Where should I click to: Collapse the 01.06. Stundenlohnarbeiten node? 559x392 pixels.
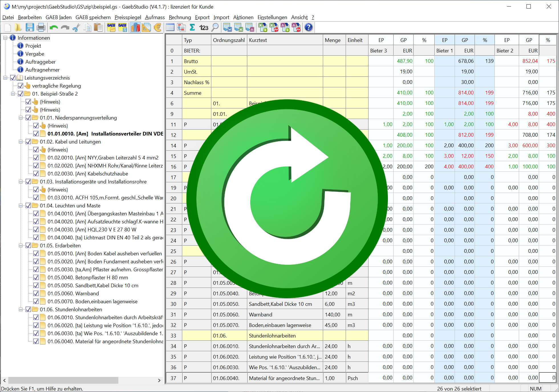tap(21, 309)
